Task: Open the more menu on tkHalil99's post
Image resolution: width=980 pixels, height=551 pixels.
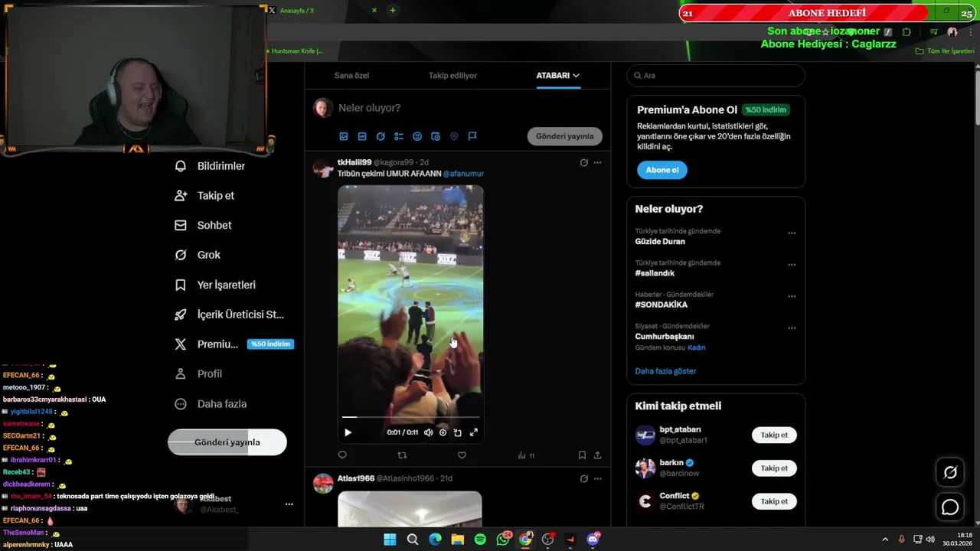Action: [x=598, y=162]
